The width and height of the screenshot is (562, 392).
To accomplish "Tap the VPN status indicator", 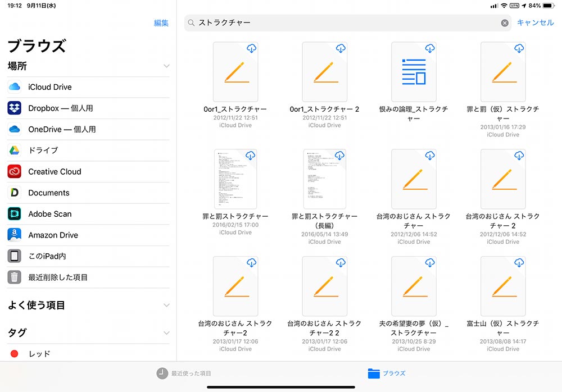I will click(514, 6).
